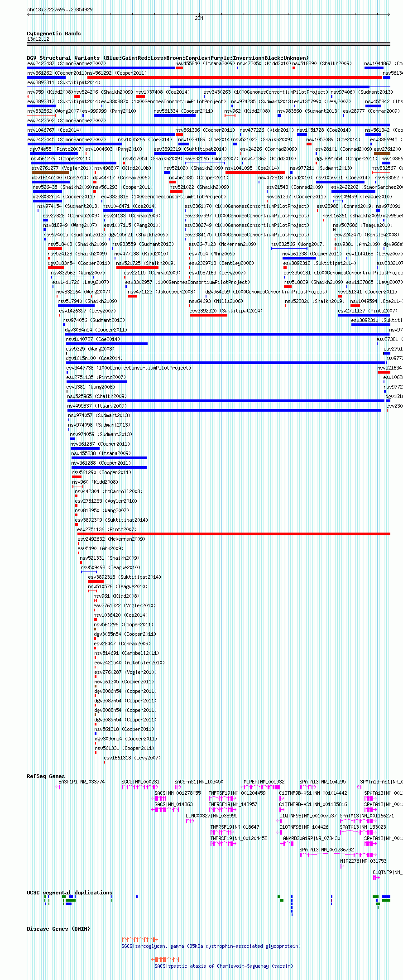403x980 pixels.
Task: Open variant esv3892320 (Suktitipat2014)
Action: coord(225,311)
